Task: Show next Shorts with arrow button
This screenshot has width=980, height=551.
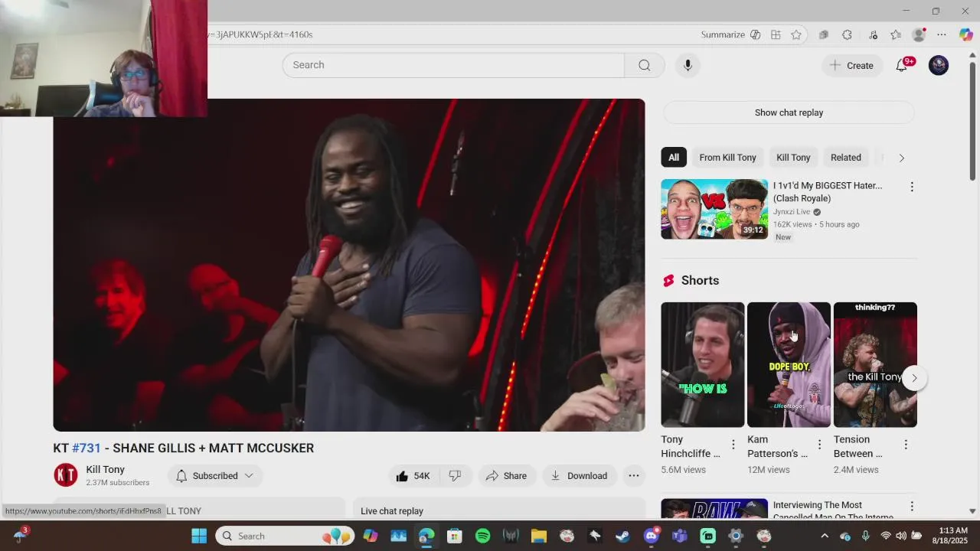Action: pos(914,378)
